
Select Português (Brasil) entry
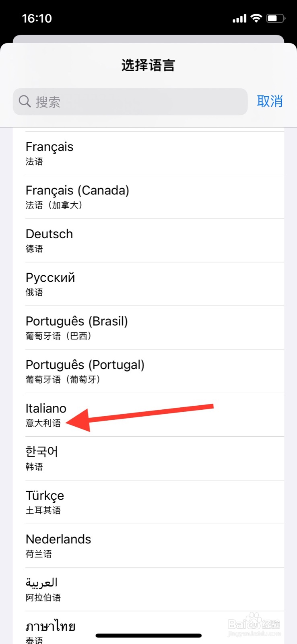(148, 328)
